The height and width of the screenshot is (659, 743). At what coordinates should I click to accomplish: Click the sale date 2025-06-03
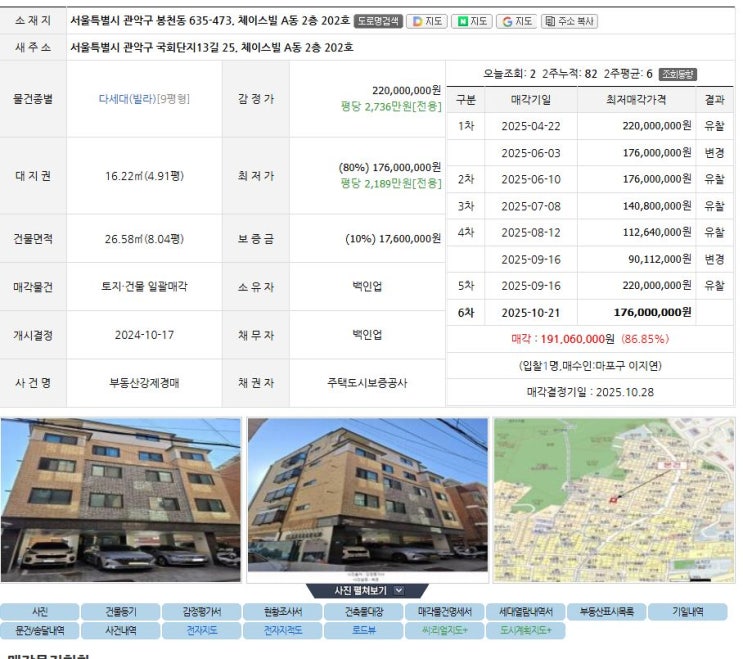tap(531, 153)
